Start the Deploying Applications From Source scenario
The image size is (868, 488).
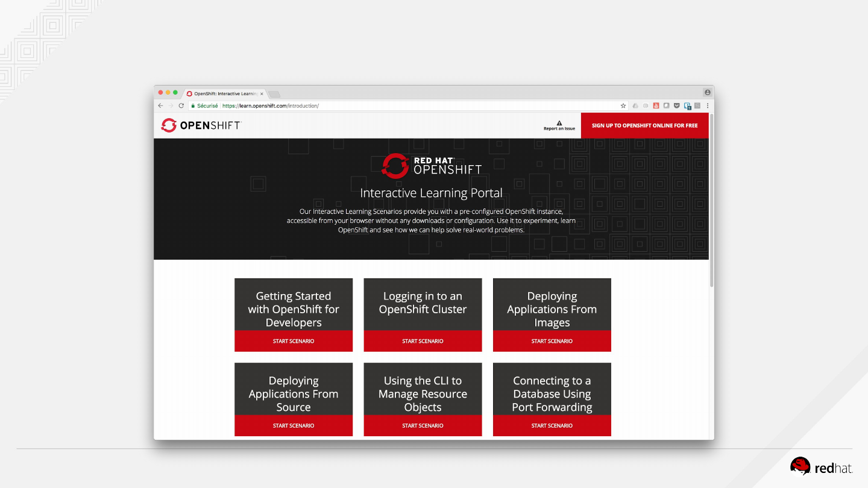click(x=294, y=425)
